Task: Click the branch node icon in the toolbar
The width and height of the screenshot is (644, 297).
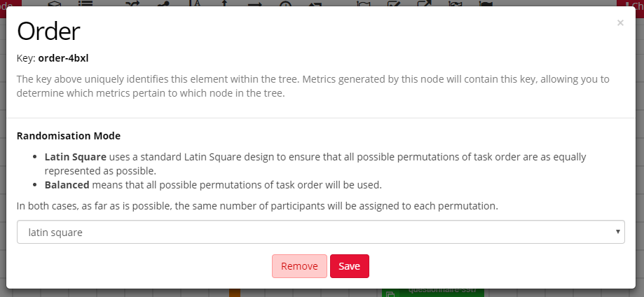Action: (x=164, y=3)
